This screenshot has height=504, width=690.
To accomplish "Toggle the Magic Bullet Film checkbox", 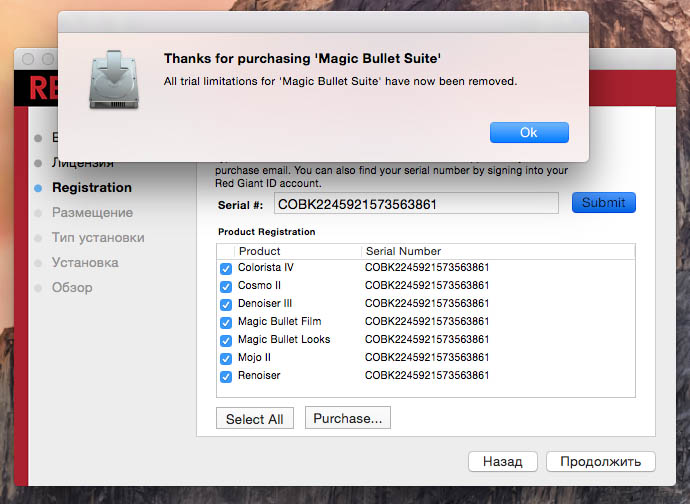I will (x=226, y=323).
